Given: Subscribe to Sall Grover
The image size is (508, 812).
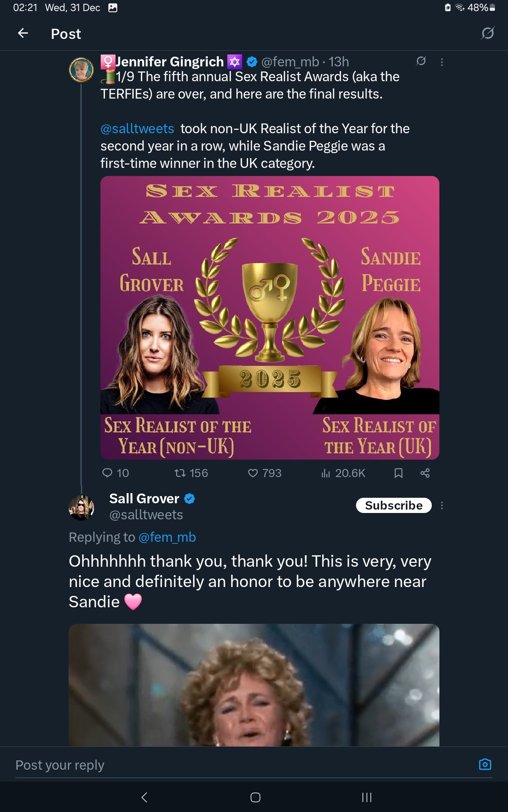Looking at the screenshot, I should tap(393, 505).
